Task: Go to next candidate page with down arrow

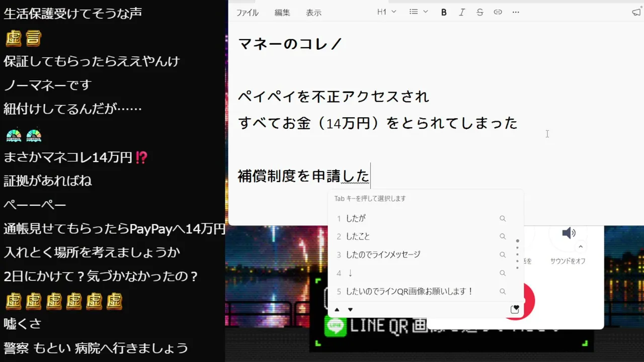Action: click(351, 310)
